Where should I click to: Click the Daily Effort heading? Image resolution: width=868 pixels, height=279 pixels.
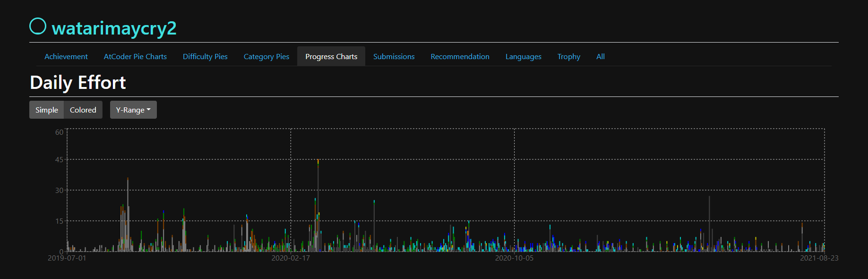[78, 83]
